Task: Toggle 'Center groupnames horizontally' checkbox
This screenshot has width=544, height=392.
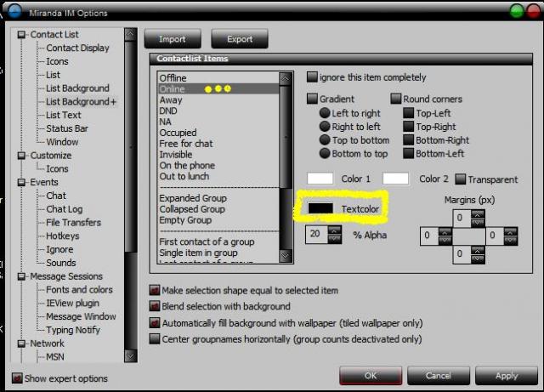Action: pyautogui.click(x=155, y=338)
